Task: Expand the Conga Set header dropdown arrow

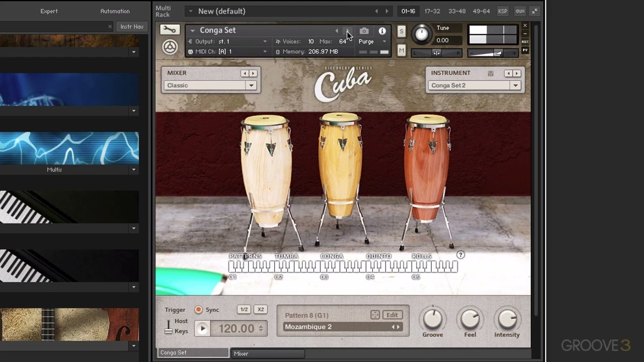Action: click(x=192, y=31)
